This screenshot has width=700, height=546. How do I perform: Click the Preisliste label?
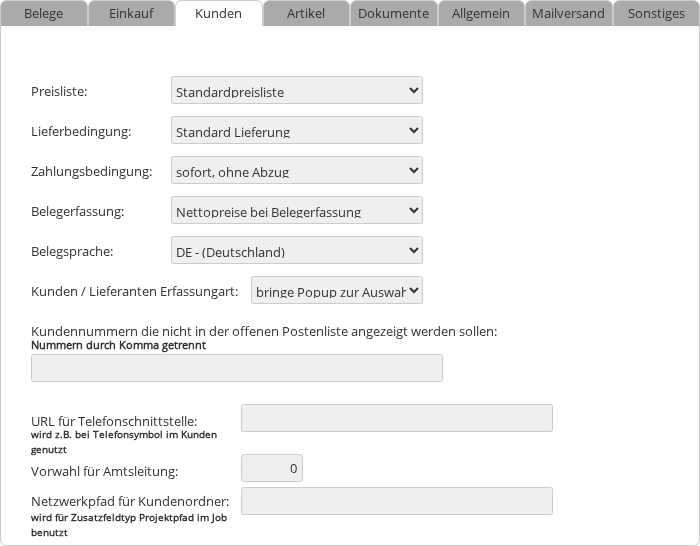point(60,91)
